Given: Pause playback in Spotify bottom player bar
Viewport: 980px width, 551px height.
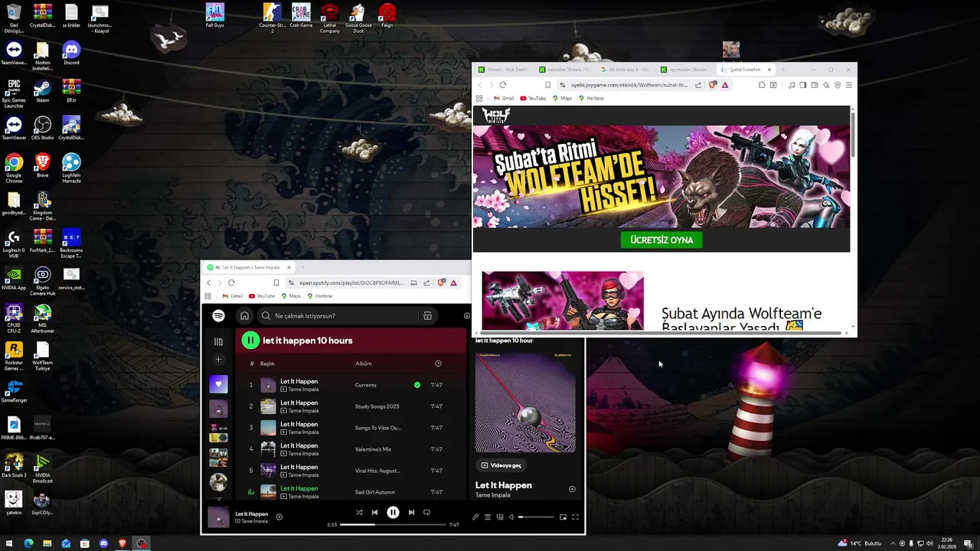Looking at the screenshot, I should pyautogui.click(x=393, y=513).
